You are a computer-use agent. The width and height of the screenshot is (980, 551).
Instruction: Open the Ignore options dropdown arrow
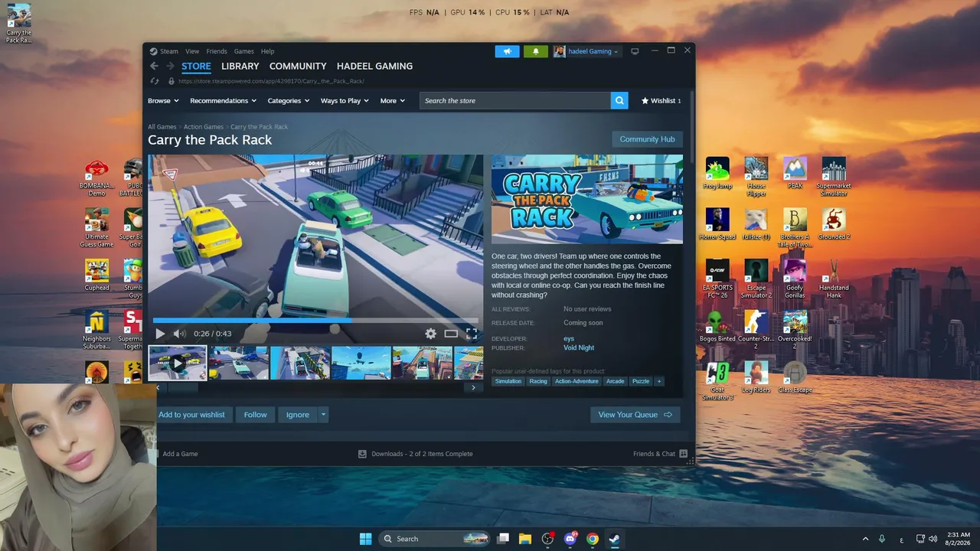(x=323, y=415)
